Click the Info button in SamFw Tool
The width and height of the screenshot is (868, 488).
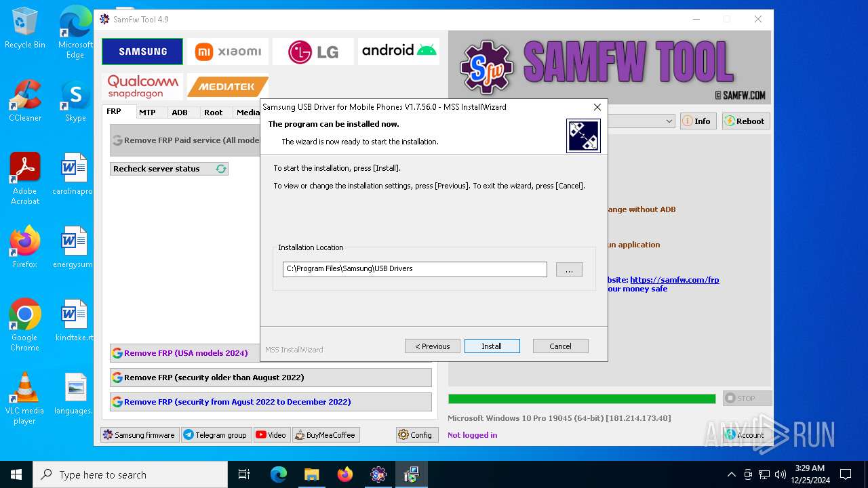698,121
